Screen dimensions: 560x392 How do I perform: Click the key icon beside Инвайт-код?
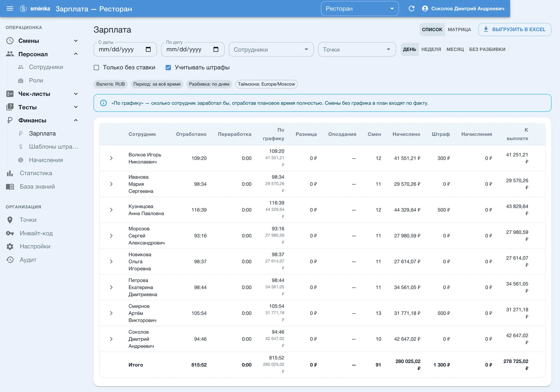[10, 233]
